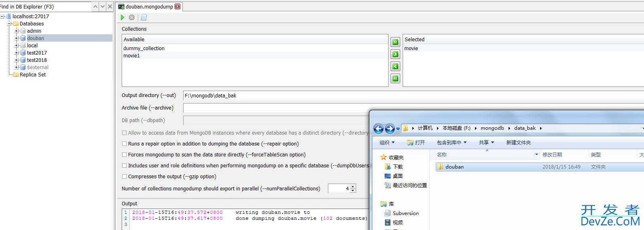Select the Replica Set tree node
644x230 pixels.
(33, 74)
